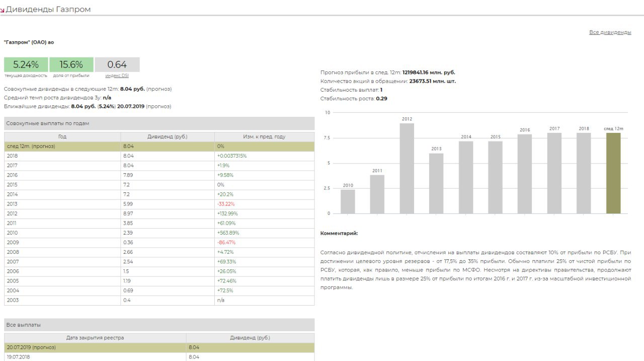Click the 8.97 dividend value
The height and width of the screenshot is (361, 644).
[x=128, y=213]
